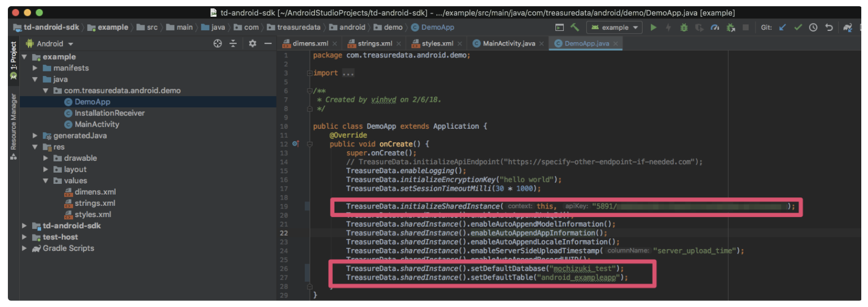The width and height of the screenshot is (868, 307).
Task: Run the app with the green play icon
Action: (x=653, y=28)
